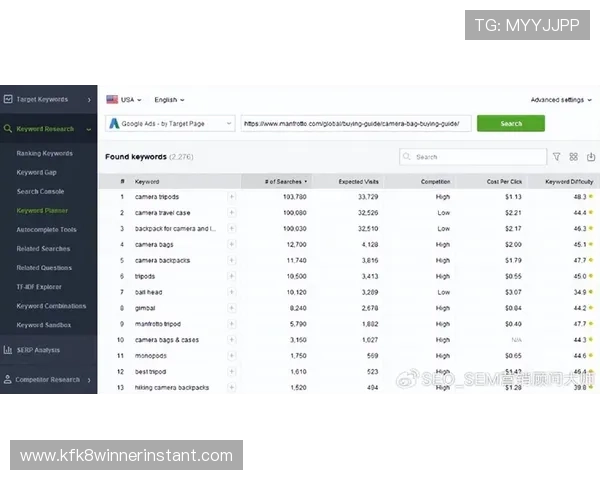Screen dimensions: 600x480
Task: Click the Target Keywords sidebar icon
Action: click(x=8, y=100)
